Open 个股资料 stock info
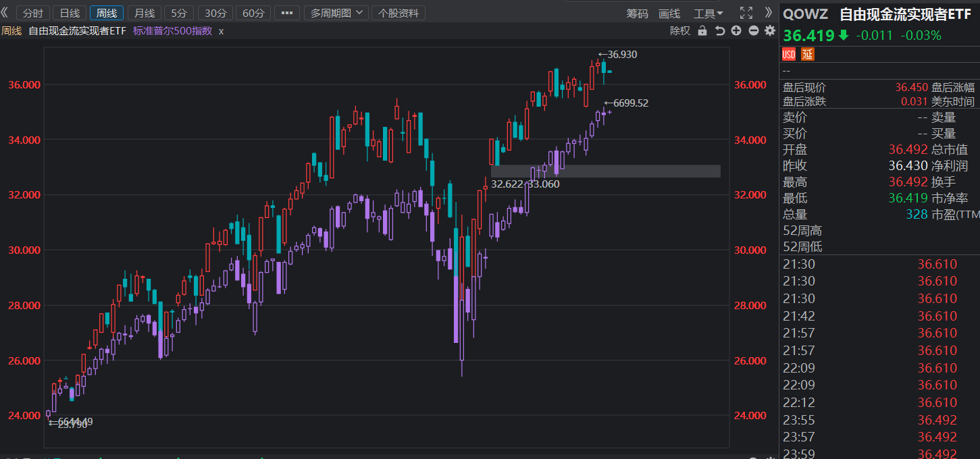The height and width of the screenshot is (459, 980). click(398, 13)
